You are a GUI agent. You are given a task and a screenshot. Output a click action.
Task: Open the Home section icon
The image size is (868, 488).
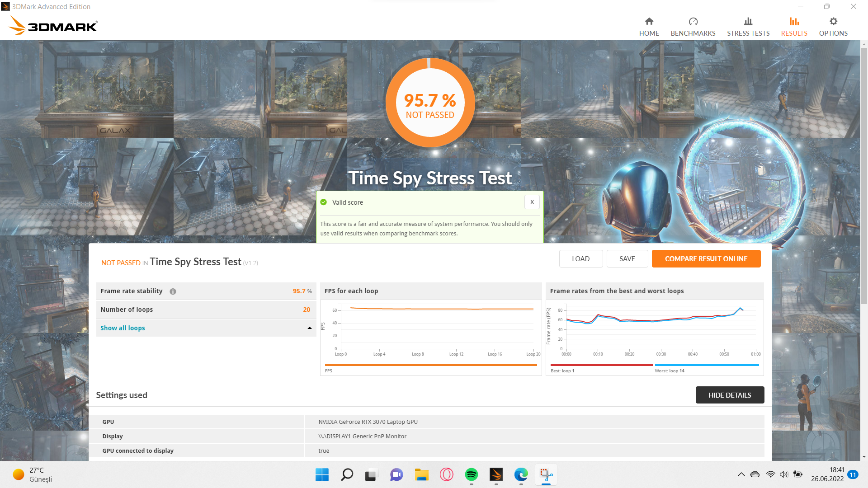[x=649, y=21]
